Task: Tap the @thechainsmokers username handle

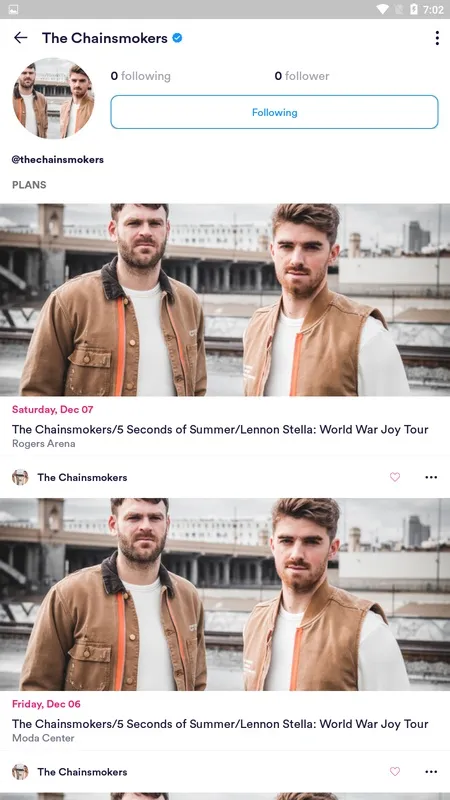Action: (58, 160)
